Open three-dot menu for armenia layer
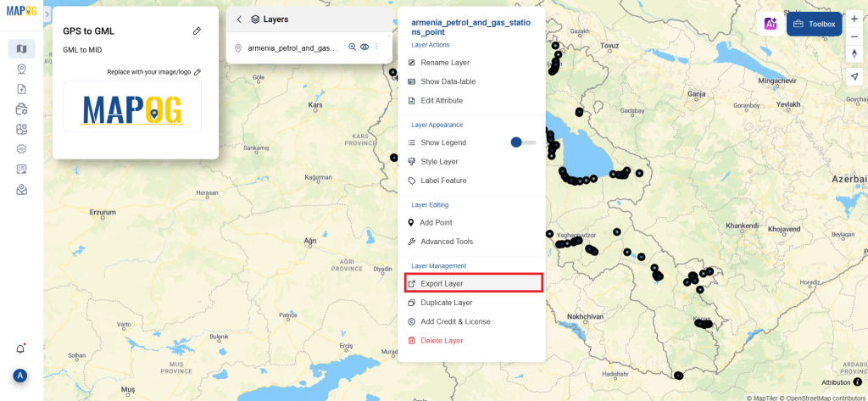The height and width of the screenshot is (401, 868). [376, 47]
